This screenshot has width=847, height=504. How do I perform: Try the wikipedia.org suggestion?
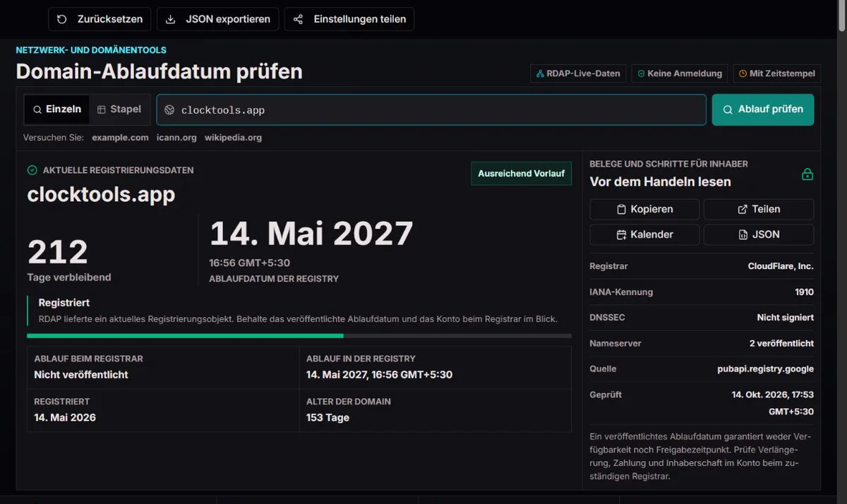[233, 138]
